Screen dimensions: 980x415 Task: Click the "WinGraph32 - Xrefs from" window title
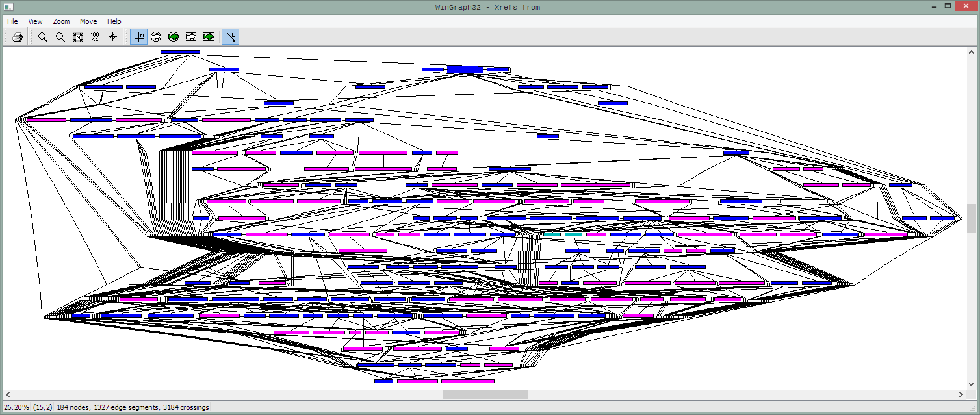(487, 7)
